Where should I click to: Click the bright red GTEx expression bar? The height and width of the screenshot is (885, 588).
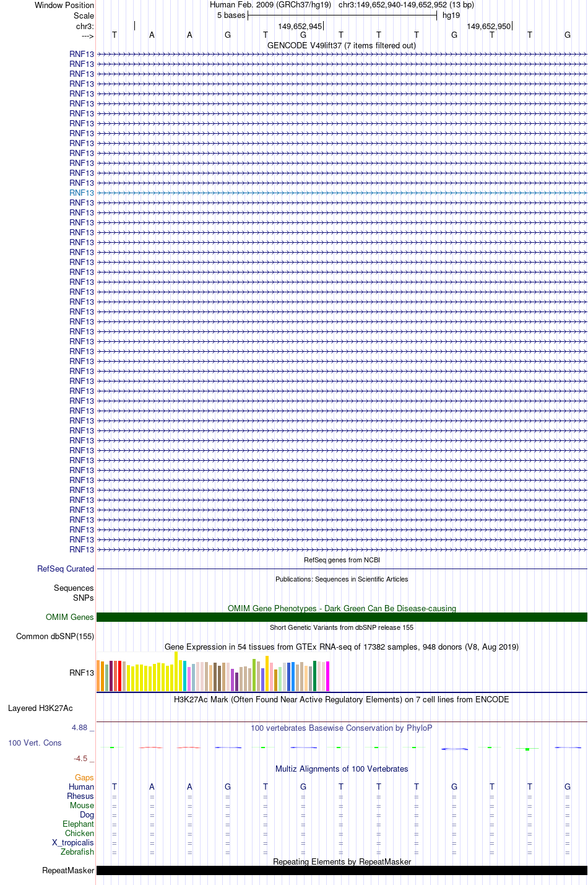119,676
